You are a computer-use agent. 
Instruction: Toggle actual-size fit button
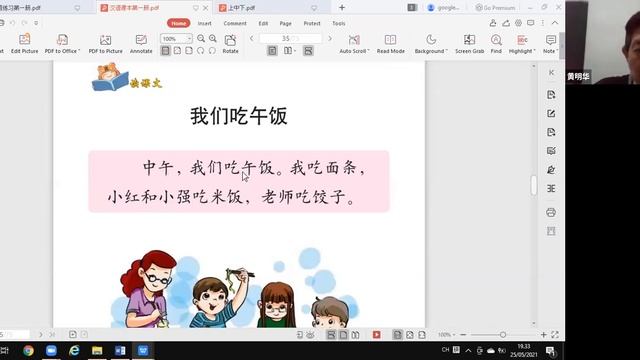pos(165,51)
